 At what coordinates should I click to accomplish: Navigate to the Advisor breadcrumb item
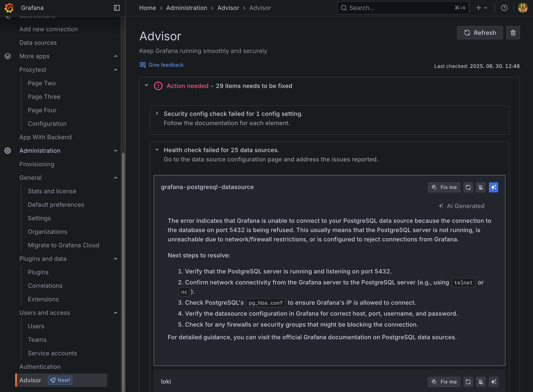point(228,8)
